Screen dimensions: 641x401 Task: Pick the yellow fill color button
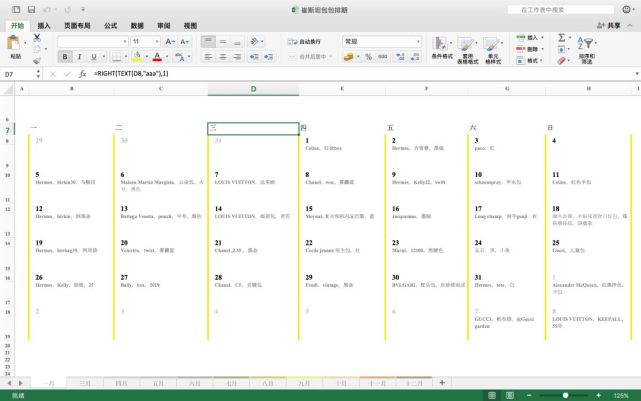137,57
